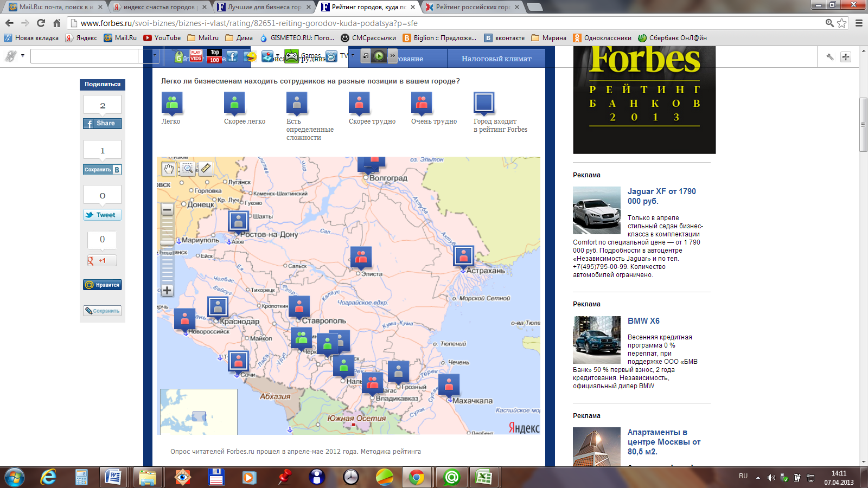Open the Методика рейтинга link
Image resolution: width=868 pixels, height=488 pixels.
[391, 452]
